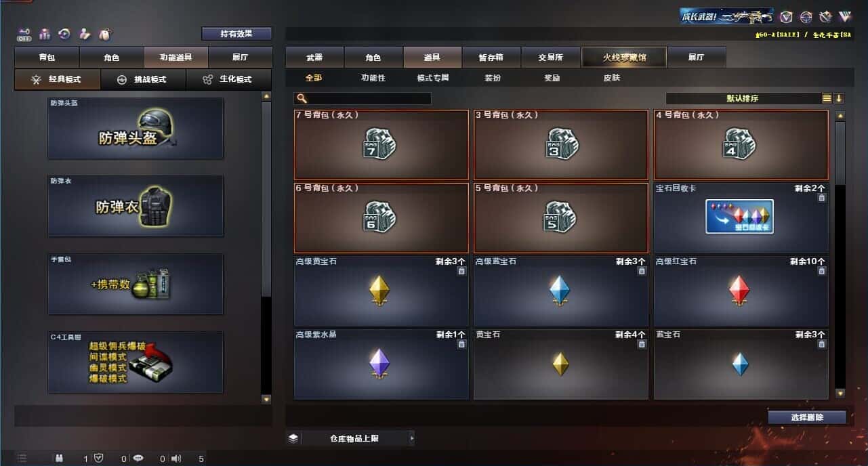The width and height of the screenshot is (868, 466).
Task: Click the 持有效果 button
Action: tap(236, 33)
